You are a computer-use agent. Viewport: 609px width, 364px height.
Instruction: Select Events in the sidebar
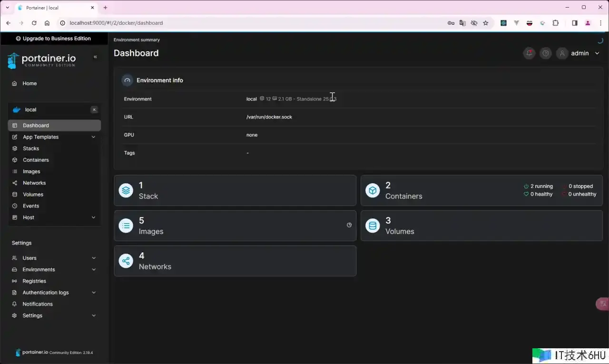[x=31, y=206]
